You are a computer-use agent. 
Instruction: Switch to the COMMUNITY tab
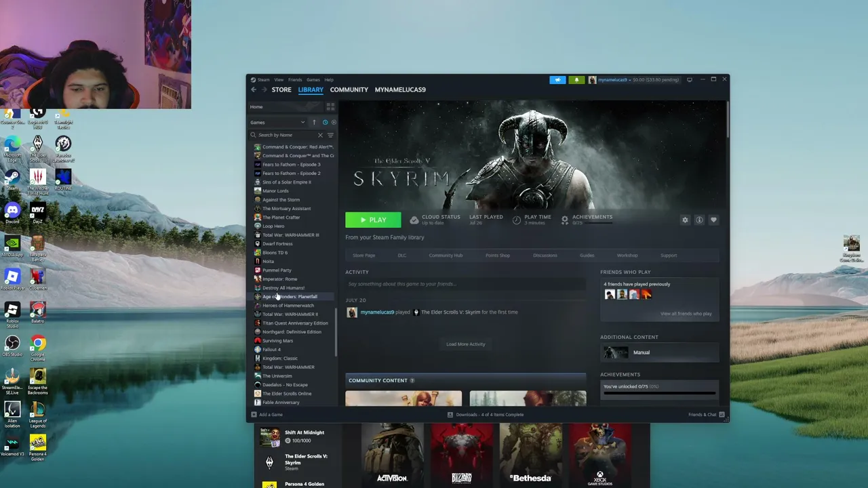(x=349, y=89)
